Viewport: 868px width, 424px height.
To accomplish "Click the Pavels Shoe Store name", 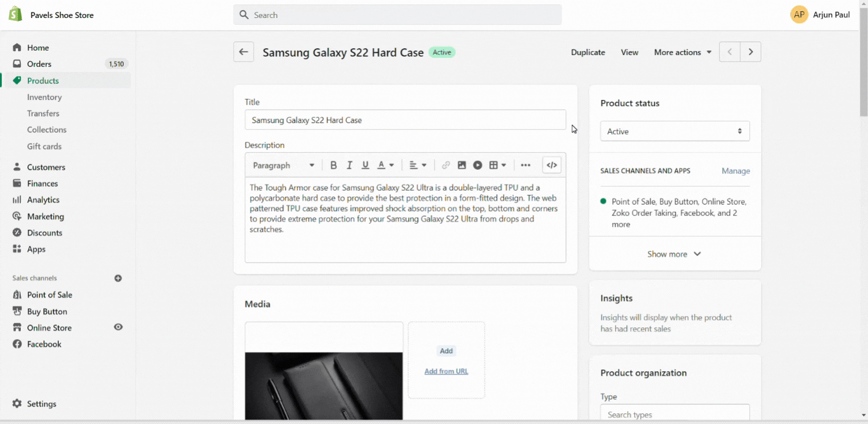I will pos(62,15).
